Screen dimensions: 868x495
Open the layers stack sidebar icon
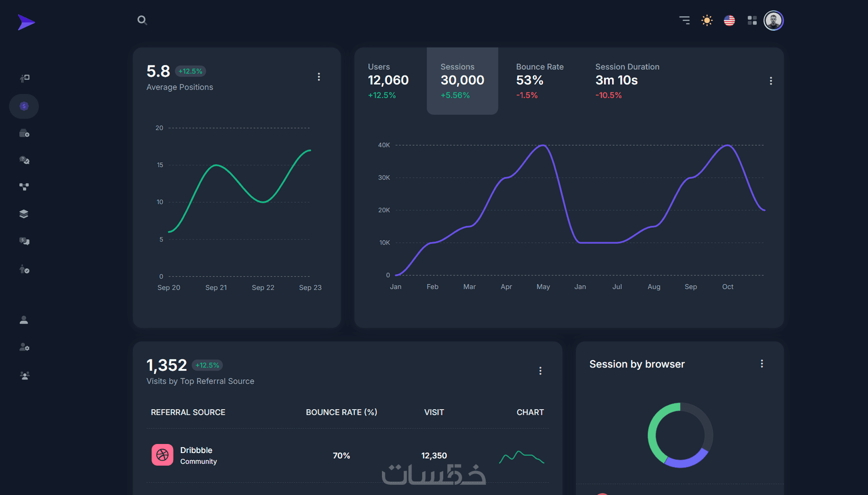[24, 214]
